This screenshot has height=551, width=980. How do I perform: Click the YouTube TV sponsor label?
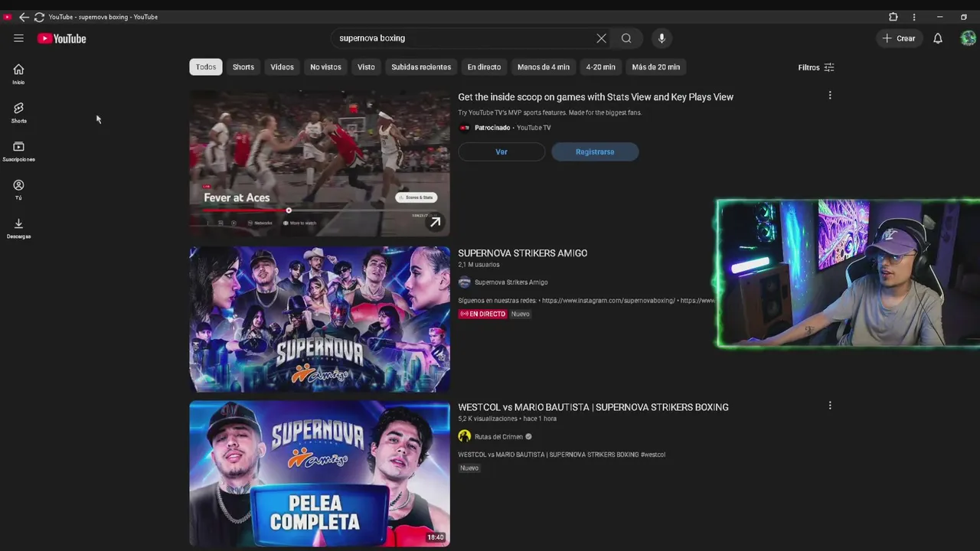(534, 128)
